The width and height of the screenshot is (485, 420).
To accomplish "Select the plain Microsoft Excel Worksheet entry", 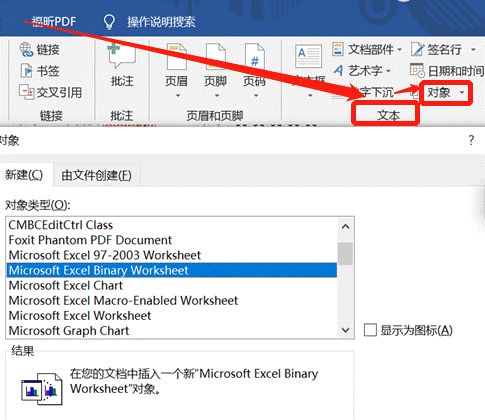I will [172, 315].
